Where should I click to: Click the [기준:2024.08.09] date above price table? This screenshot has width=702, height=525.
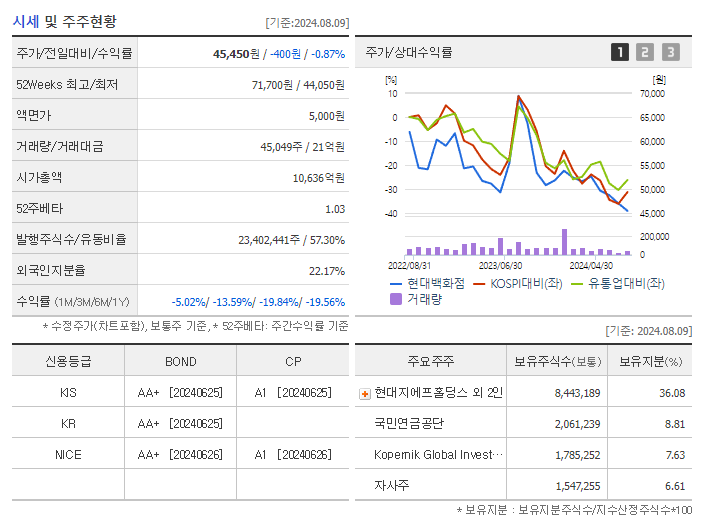coord(307,23)
